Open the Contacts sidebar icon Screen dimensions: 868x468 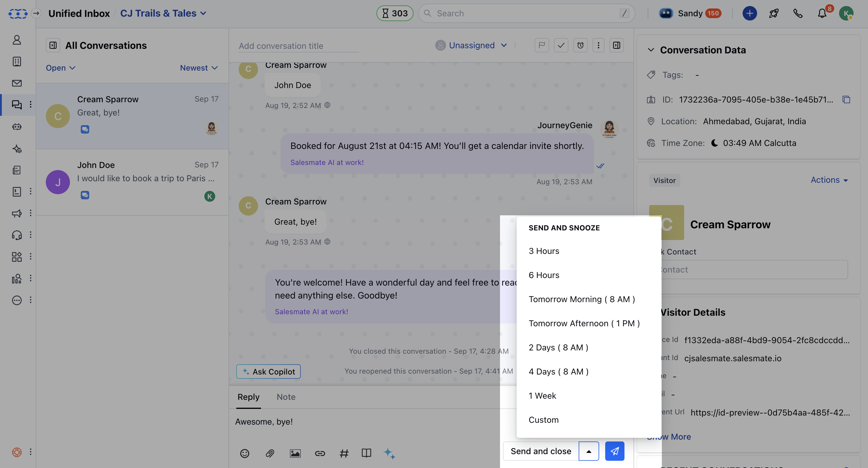(x=17, y=40)
